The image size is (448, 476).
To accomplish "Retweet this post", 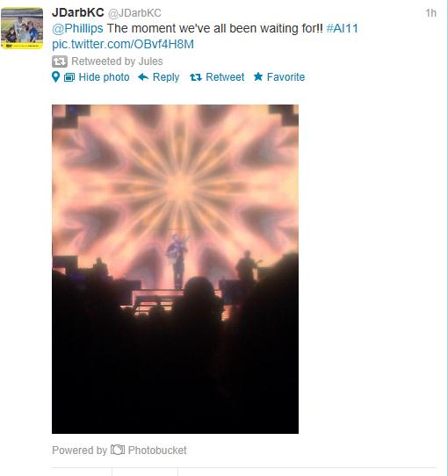I will 225,77.
